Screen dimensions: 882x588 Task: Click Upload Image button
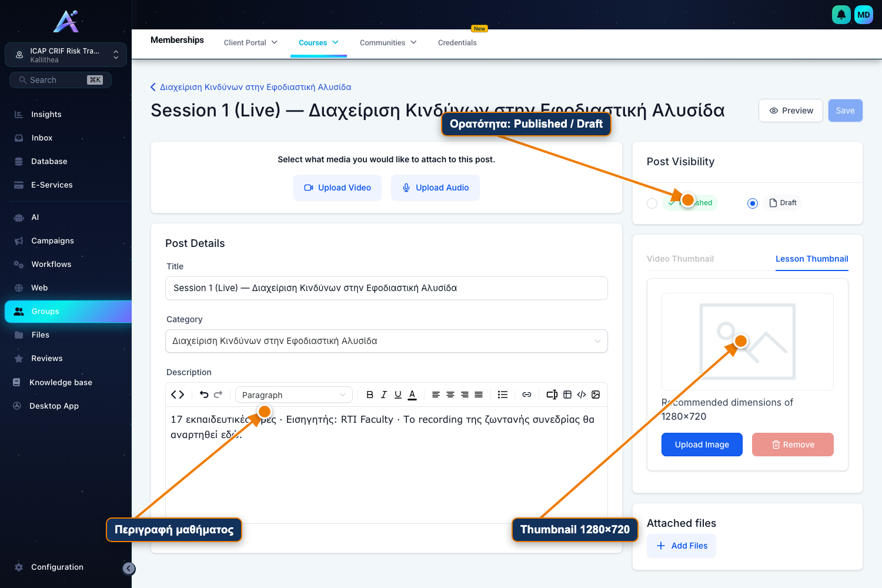pyautogui.click(x=702, y=445)
